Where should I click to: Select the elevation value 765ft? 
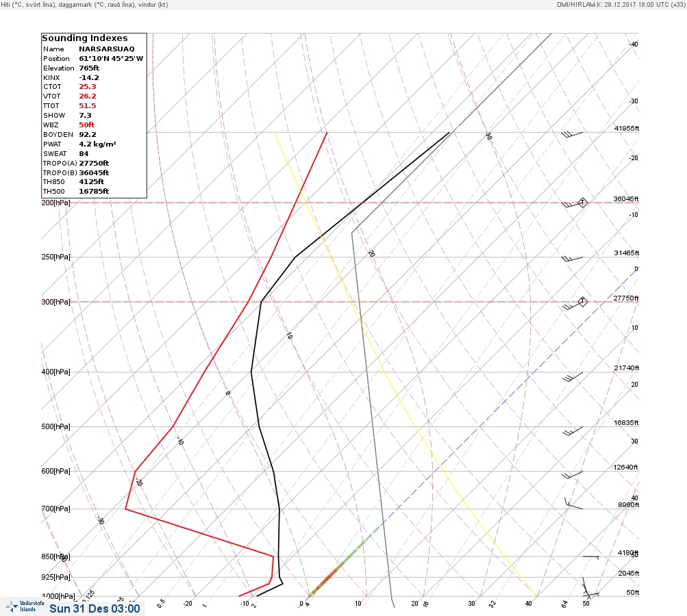(x=89, y=68)
